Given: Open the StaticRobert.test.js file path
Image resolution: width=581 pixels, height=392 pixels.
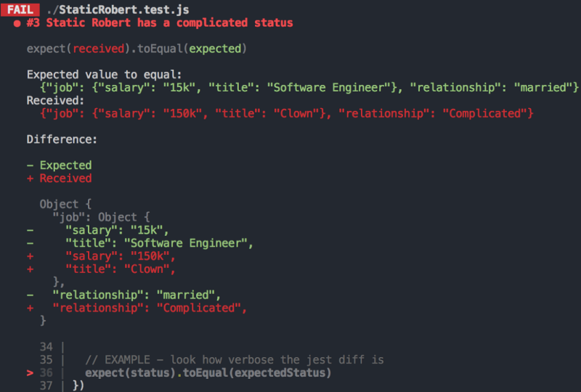Looking at the screenshot, I should (118, 9).
